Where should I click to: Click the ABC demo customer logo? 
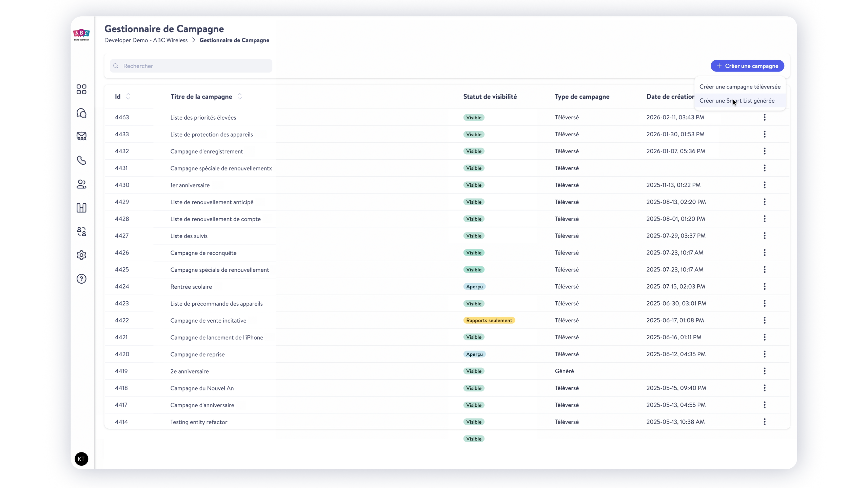[81, 35]
